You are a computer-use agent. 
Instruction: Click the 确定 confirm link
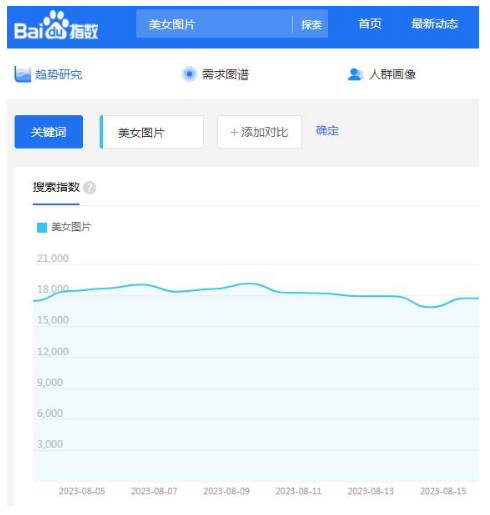[327, 131]
